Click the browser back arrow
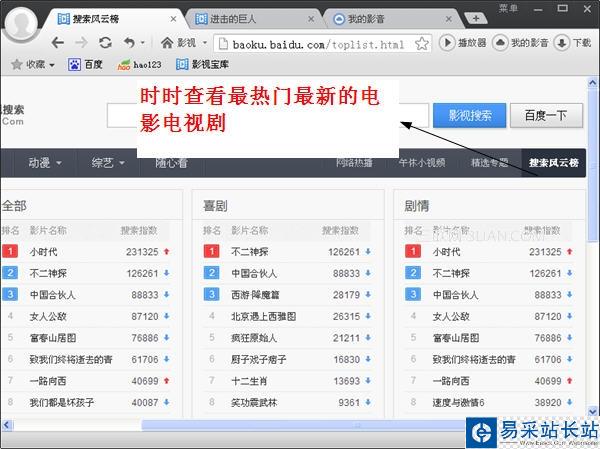 [x=57, y=42]
